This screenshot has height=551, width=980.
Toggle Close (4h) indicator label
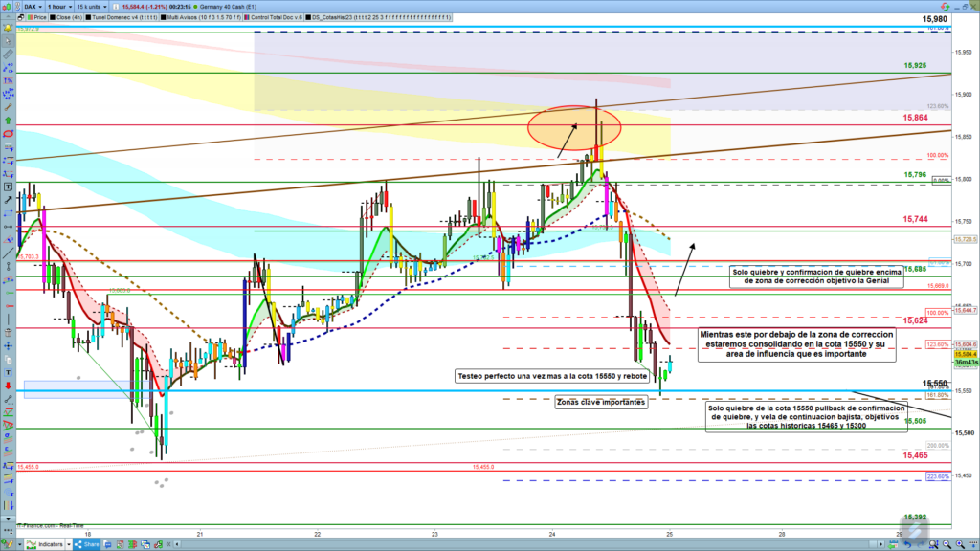[72, 17]
